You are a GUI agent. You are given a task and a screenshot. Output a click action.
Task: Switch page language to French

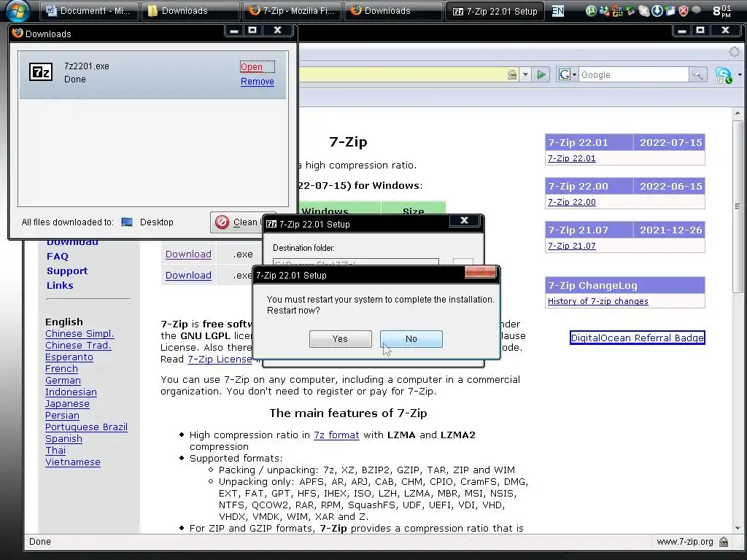click(61, 368)
